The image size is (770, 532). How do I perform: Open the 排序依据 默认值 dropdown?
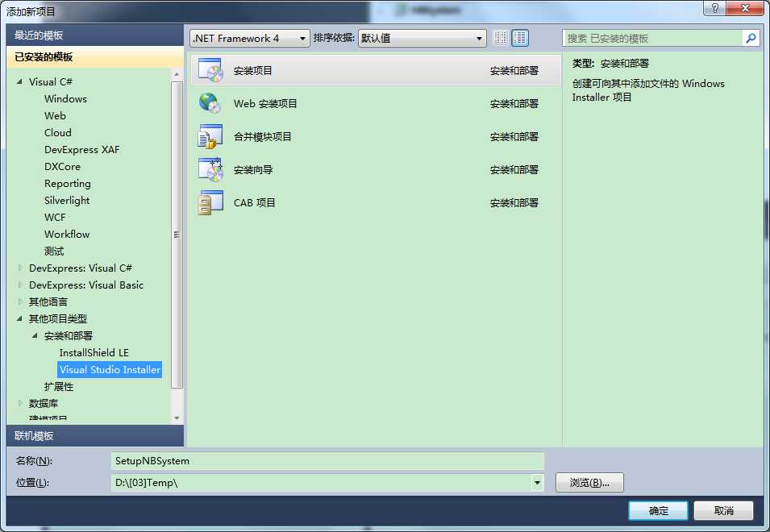click(x=422, y=38)
